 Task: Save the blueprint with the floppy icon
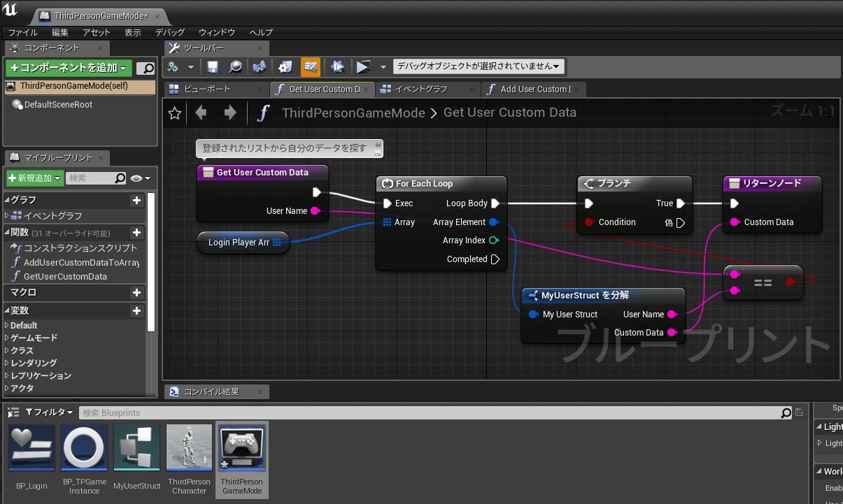click(213, 66)
